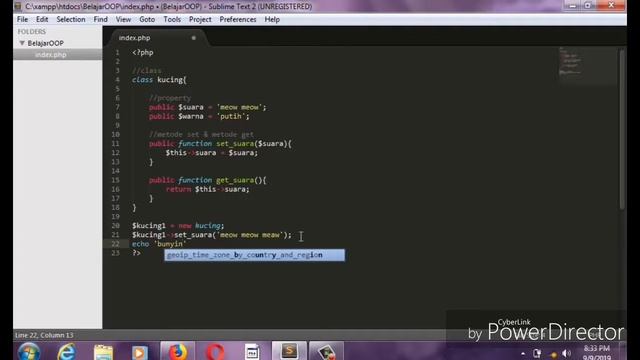Switch to Opera browser in the taskbar
This screenshot has width=640, height=360.
pos(215,351)
